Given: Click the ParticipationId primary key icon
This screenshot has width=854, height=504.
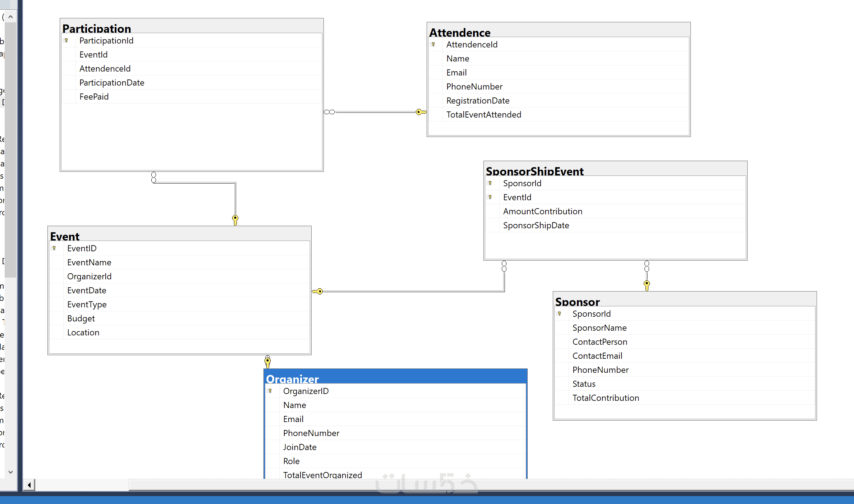Looking at the screenshot, I should [66, 41].
